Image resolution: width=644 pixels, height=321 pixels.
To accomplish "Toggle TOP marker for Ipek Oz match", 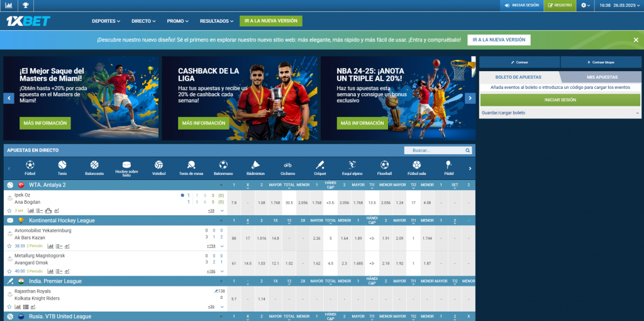I will point(9,198).
